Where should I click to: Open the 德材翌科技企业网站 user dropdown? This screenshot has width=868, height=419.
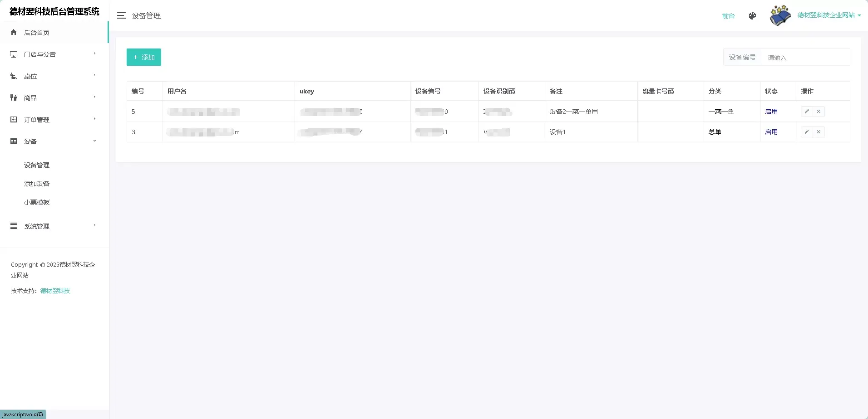tap(829, 15)
